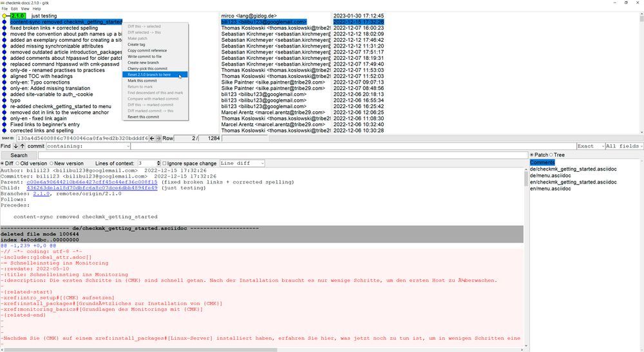Go back in commit history with left arrow
The image size is (644, 352).
tap(152, 138)
